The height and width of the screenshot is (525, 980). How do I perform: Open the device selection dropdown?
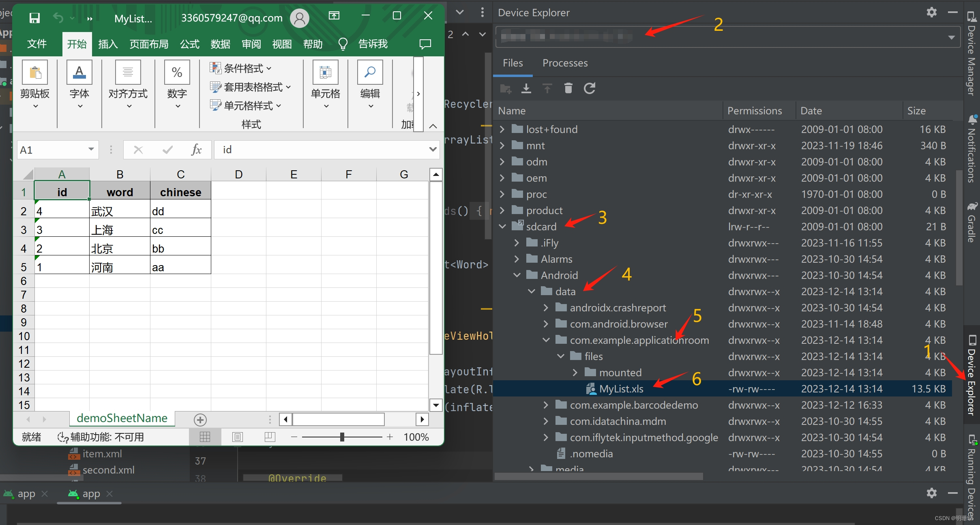951,37
